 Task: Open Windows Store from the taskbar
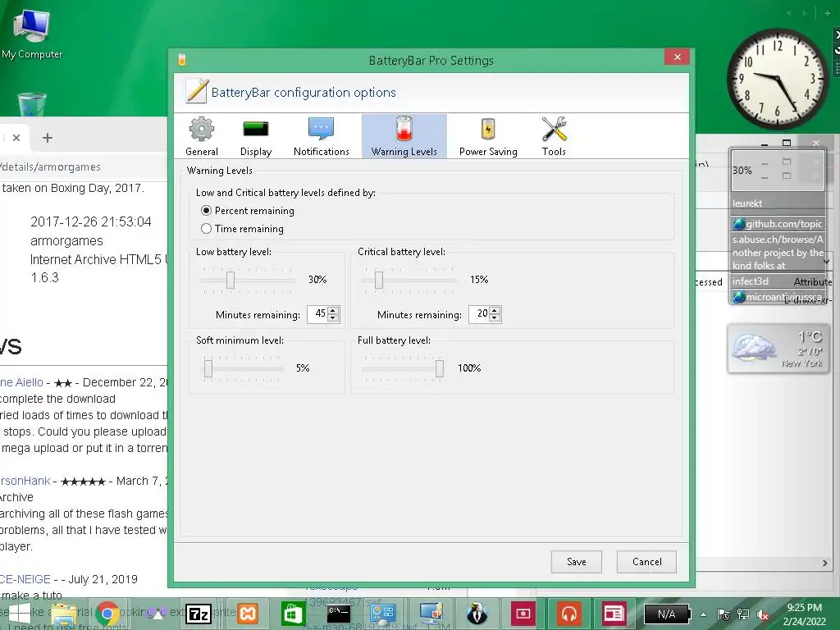[x=293, y=614]
